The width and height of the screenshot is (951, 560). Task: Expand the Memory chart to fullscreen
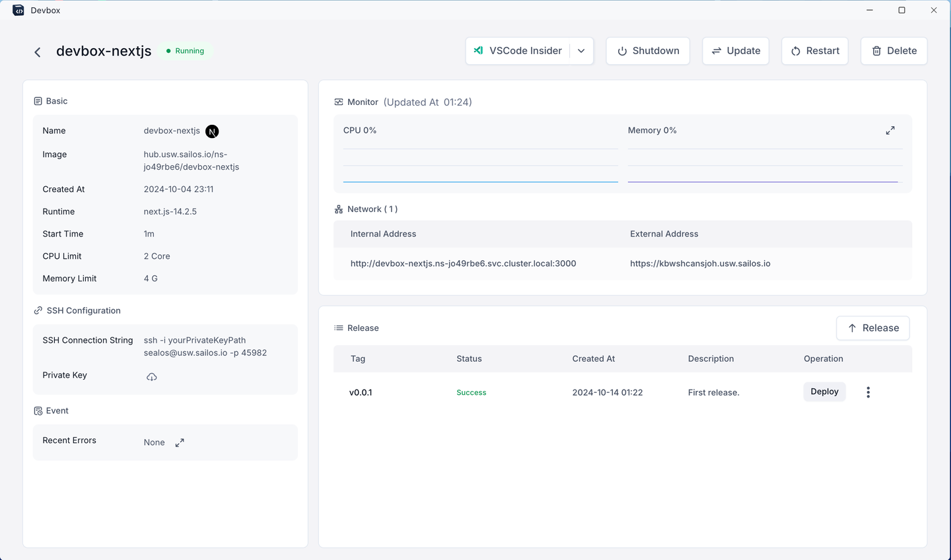(x=890, y=130)
